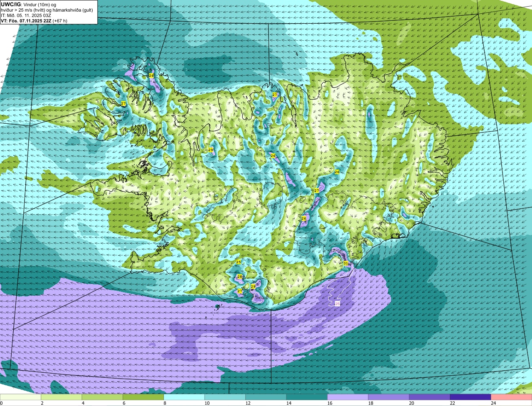Click the yellow 25 max gust label
The height and width of the screenshot is (406, 532).
pos(238,262)
